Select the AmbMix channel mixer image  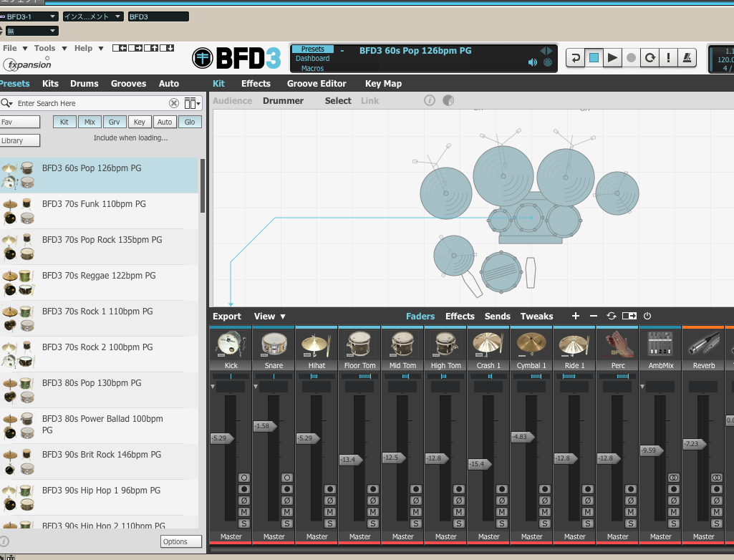pyautogui.click(x=660, y=344)
